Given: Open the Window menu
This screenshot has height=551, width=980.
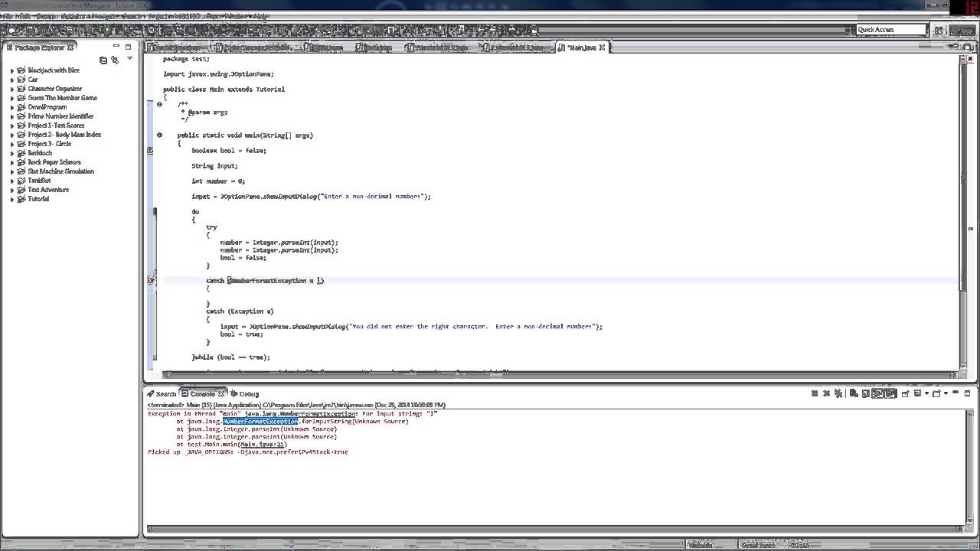Looking at the screenshot, I should pyautogui.click(x=237, y=16).
